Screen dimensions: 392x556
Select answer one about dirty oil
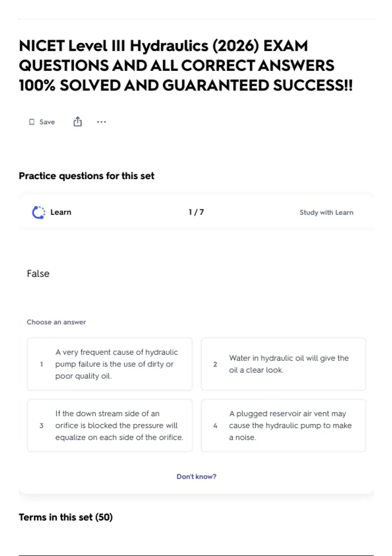(x=110, y=364)
